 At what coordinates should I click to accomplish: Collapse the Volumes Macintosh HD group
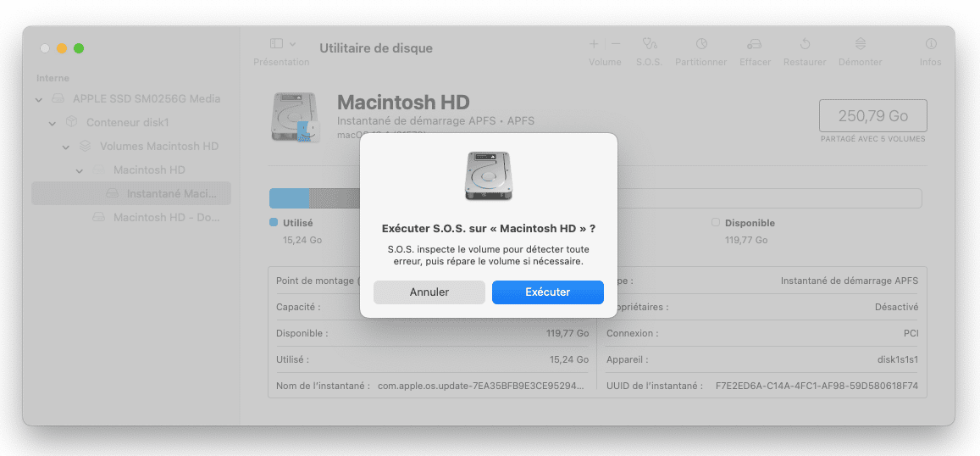[x=66, y=147]
